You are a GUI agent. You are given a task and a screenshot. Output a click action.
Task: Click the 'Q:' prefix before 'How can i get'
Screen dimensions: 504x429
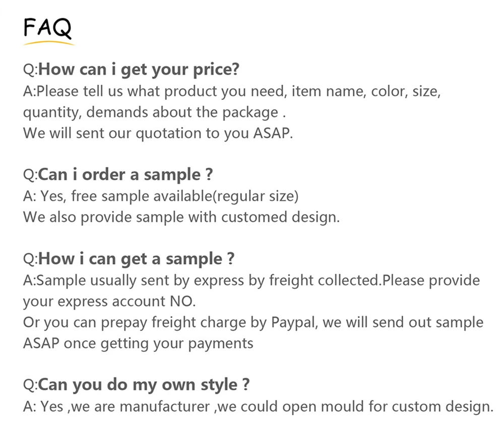pos(31,70)
